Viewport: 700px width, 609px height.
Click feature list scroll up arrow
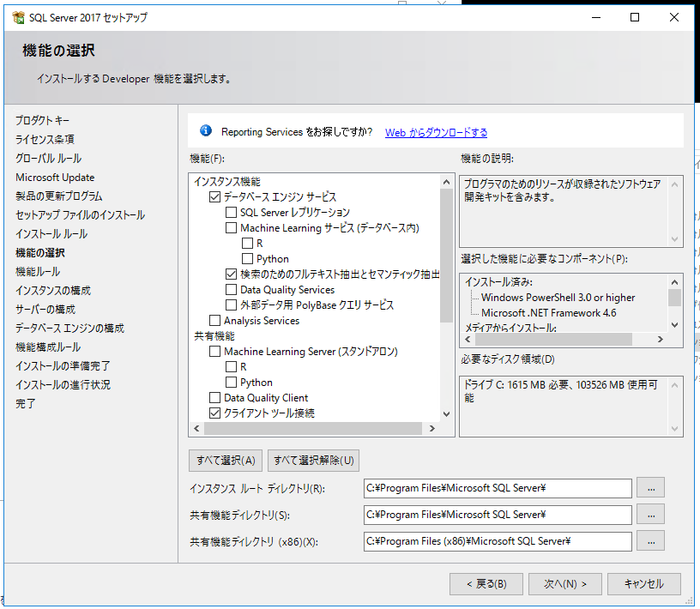pyautogui.click(x=446, y=182)
